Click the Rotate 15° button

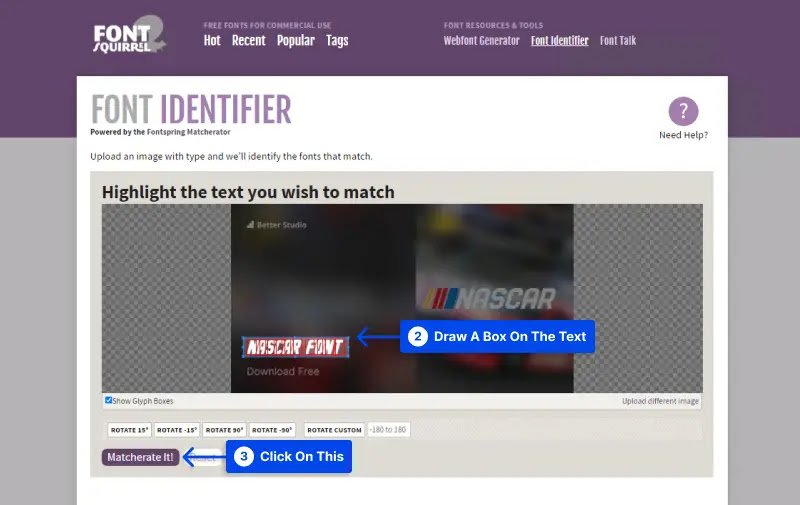(x=129, y=430)
